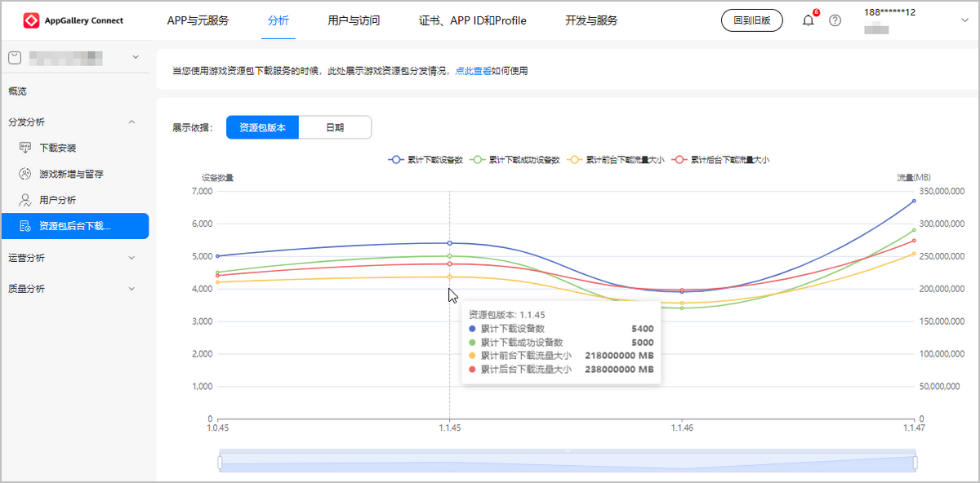Click the 下载安装 sidebar icon
The image size is (980, 483).
click(25, 148)
